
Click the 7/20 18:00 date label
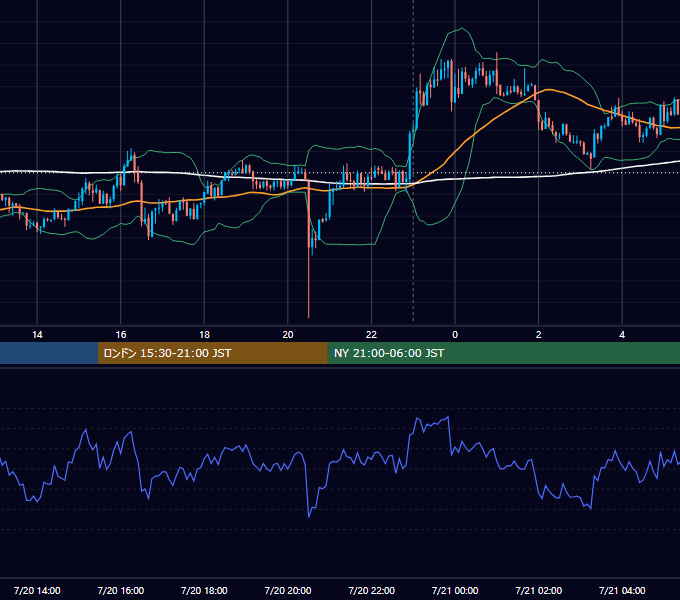pyautogui.click(x=204, y=590)
